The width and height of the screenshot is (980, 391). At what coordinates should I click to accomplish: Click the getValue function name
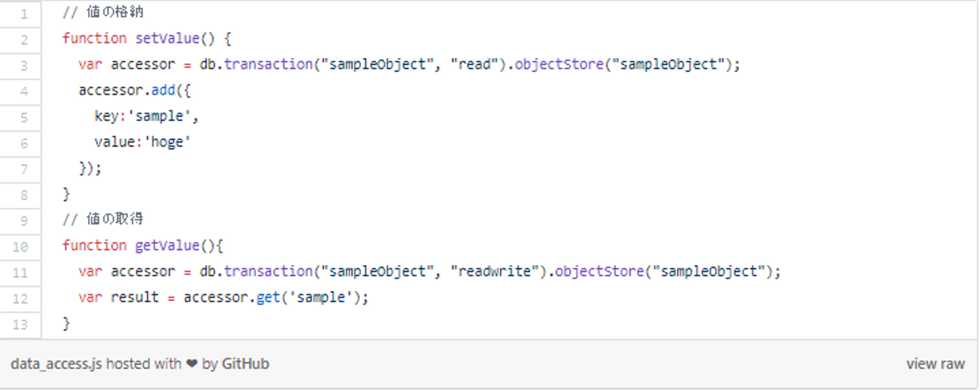click(167, 245)
